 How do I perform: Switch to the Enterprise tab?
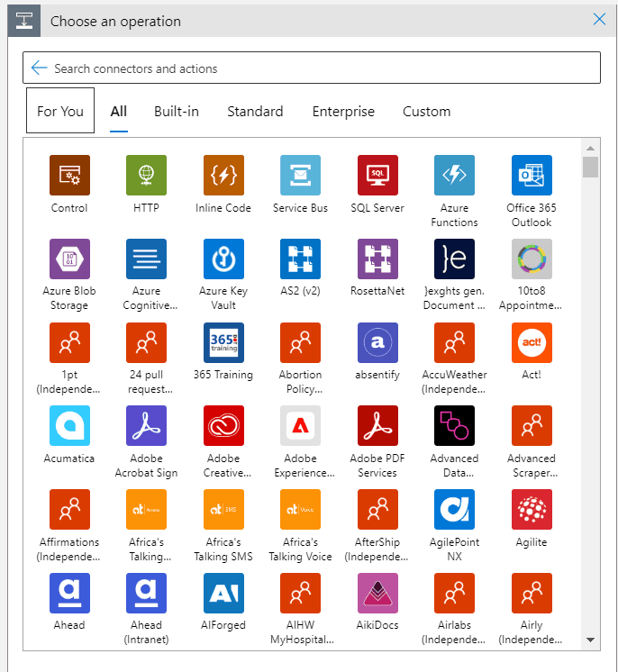pos(343,112)
